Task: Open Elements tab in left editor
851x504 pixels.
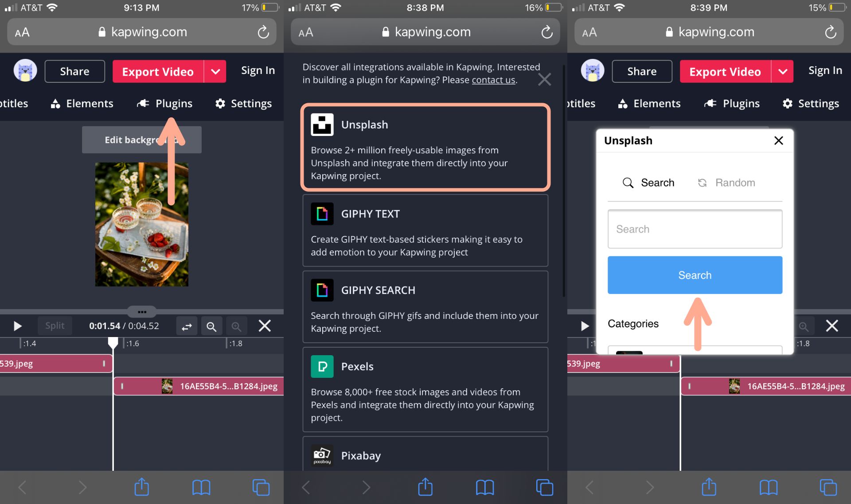Action: pos(82,104)
